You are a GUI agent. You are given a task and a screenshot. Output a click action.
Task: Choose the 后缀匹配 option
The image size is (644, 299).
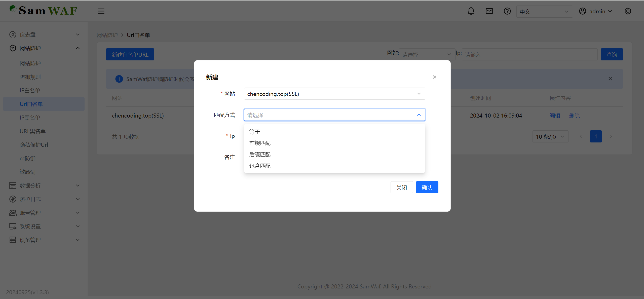point(334,154)
